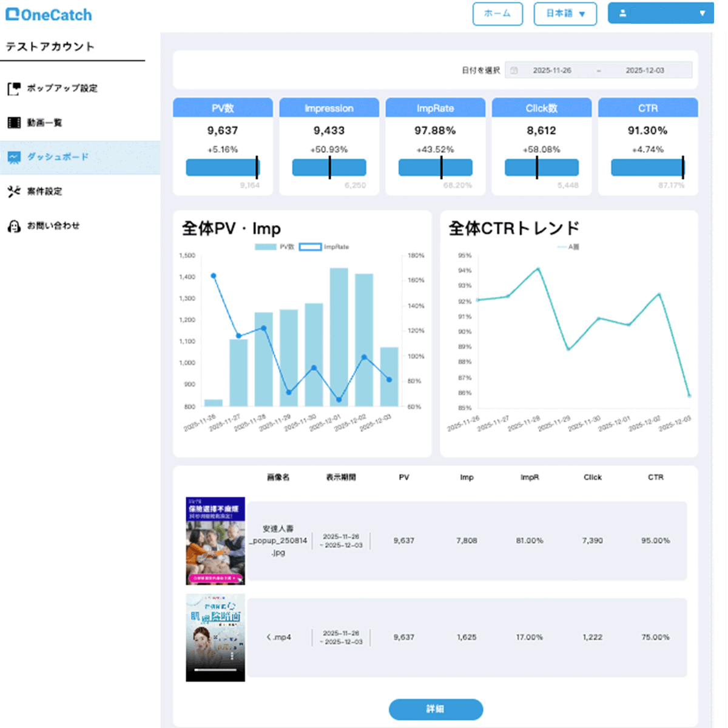The width and height of the screenshot is (728, 728).
Task: Click the insurance popup image thumbnail
Action: [x=215, y=541]
